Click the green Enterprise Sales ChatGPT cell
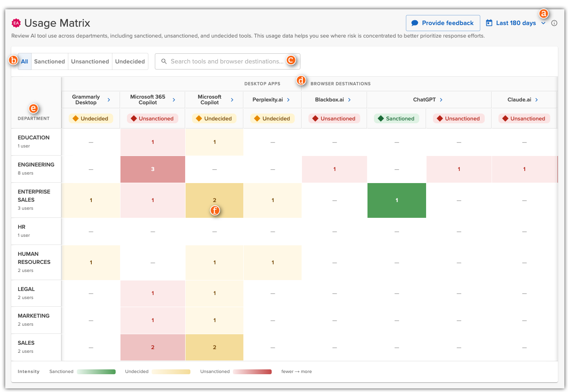 coord(397,200)
